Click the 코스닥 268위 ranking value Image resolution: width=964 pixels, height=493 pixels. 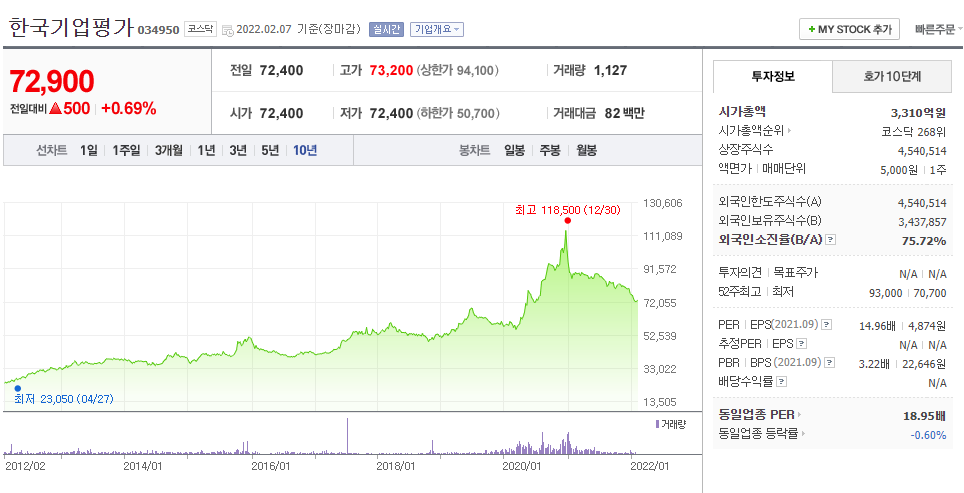click(913, 131)
